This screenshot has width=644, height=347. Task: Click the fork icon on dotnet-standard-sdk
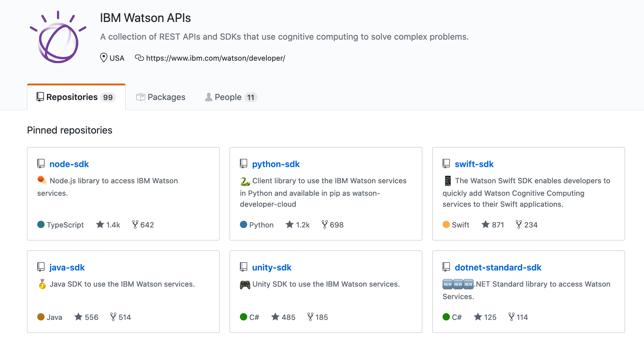coord(512,317)
